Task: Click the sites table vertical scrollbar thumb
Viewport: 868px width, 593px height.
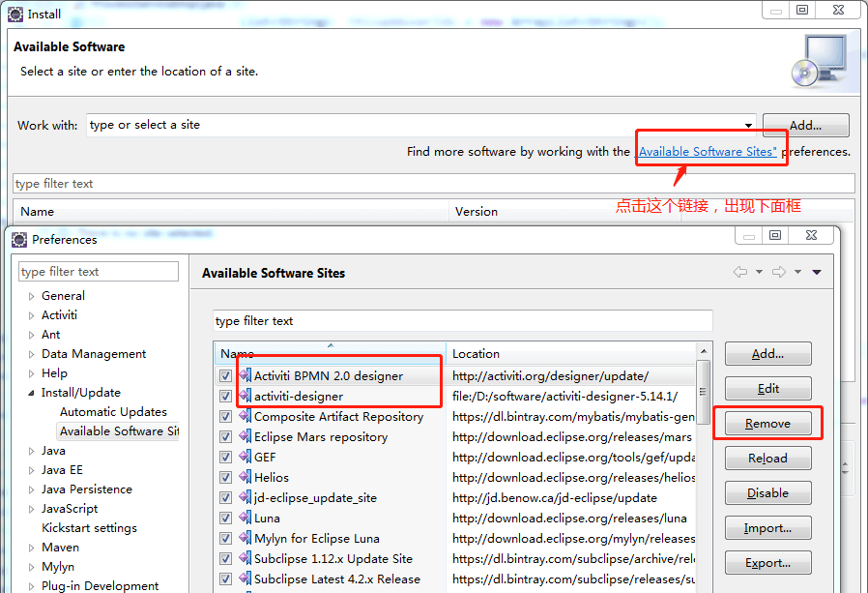Action: click(703, 392)
